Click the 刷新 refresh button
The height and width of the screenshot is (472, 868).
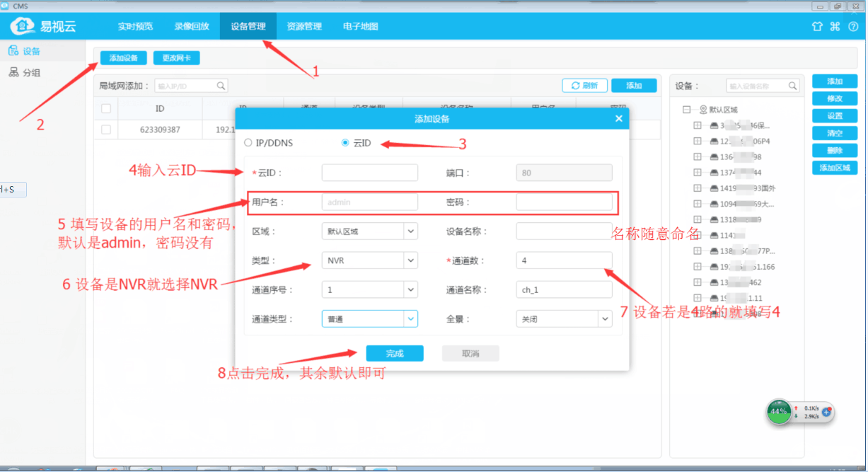[x=584, y=86]
